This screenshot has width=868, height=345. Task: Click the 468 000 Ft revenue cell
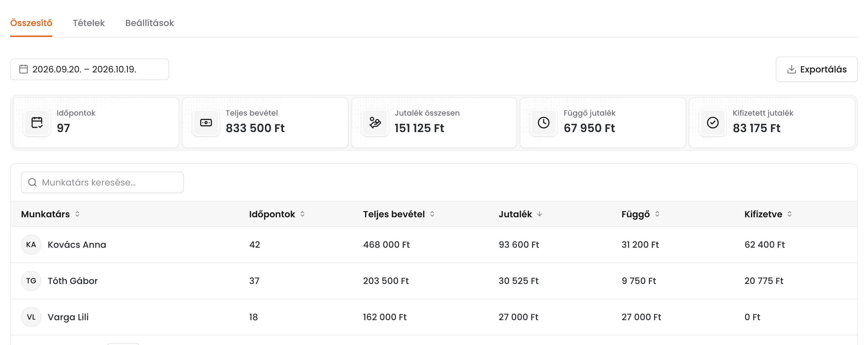pos(387,245)
